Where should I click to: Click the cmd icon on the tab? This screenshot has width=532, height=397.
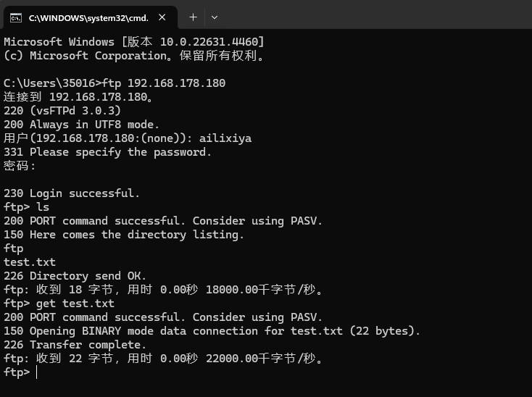pyautogui.click(x=15, y=17)
